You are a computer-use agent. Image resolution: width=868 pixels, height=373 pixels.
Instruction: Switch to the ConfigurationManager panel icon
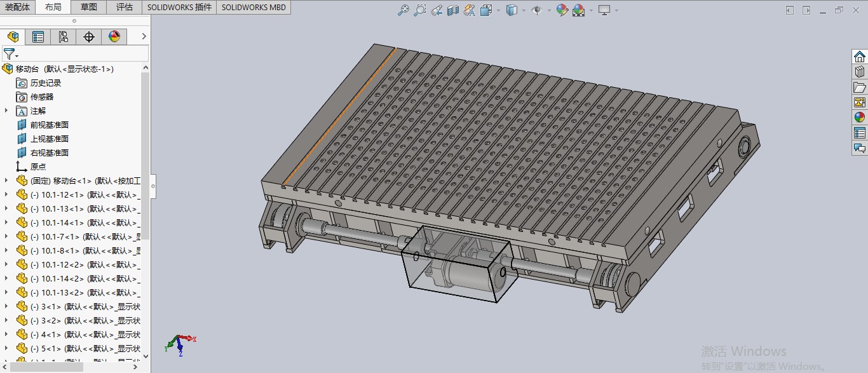(63, 36)
